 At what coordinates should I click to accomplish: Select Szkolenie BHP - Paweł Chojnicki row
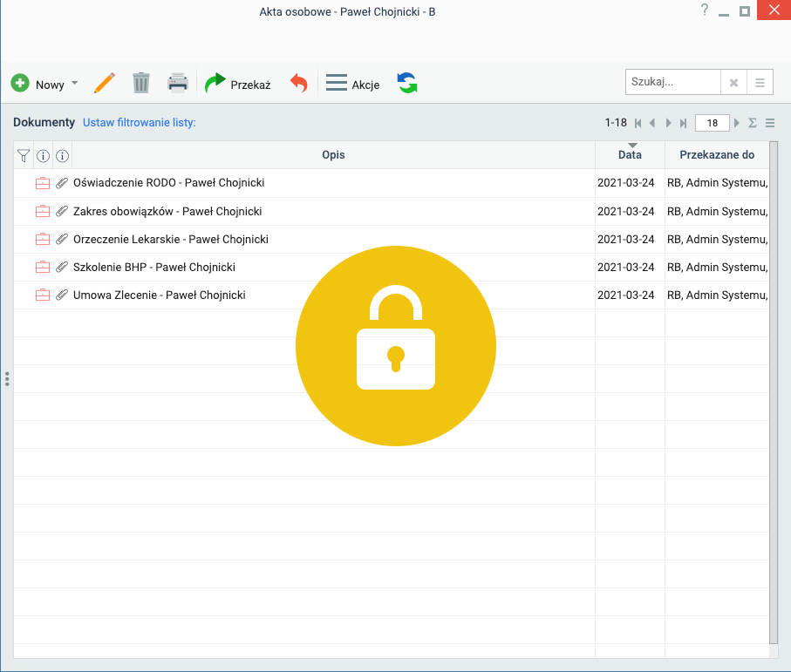pos(392,268)
